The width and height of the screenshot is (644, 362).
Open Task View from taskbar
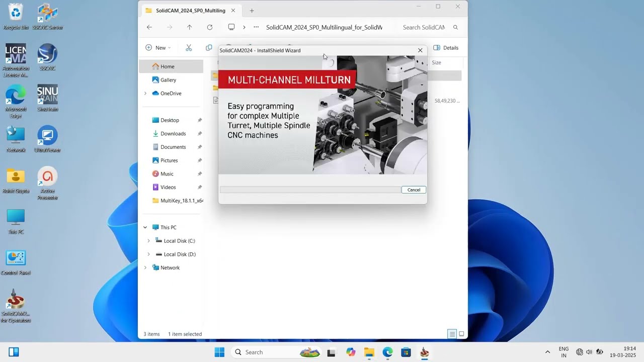pyautogui.click(x=331, y=352)
